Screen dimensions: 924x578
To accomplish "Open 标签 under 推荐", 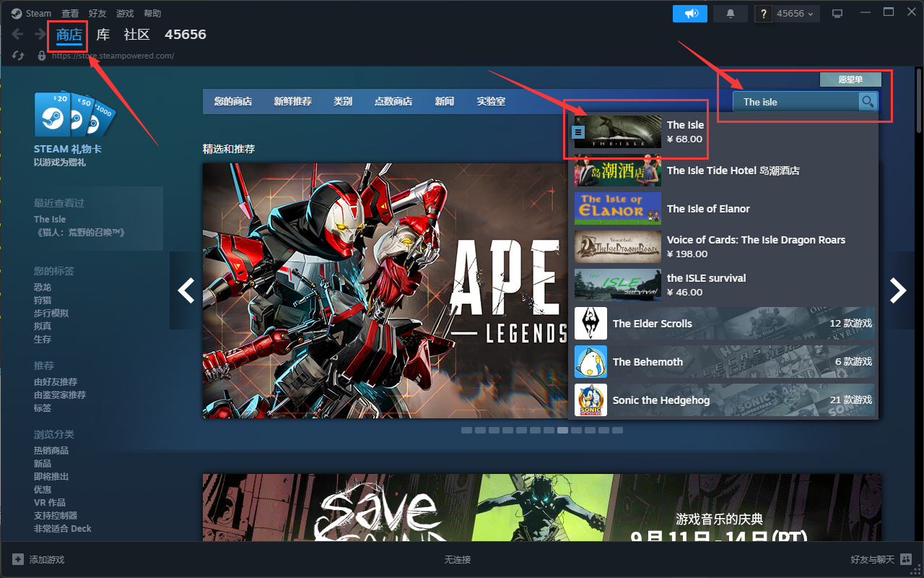I will (x=43, y=407).
